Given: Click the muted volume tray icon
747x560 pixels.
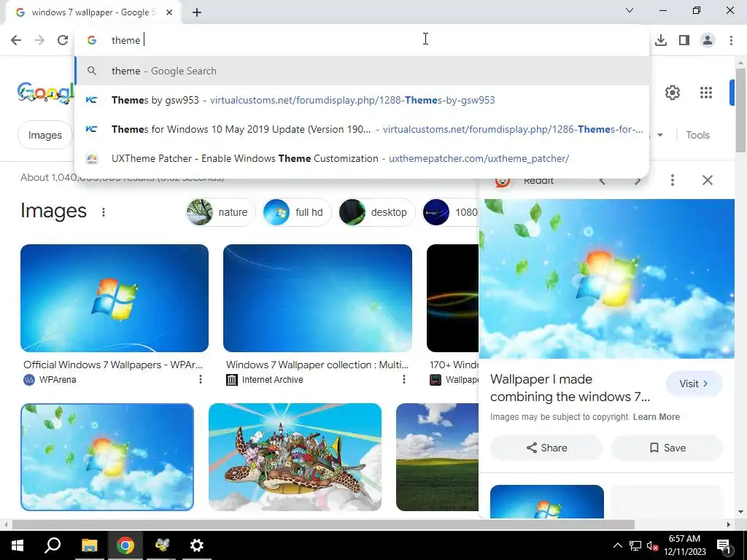Looking at the screenshot, I should click(653, 545).
